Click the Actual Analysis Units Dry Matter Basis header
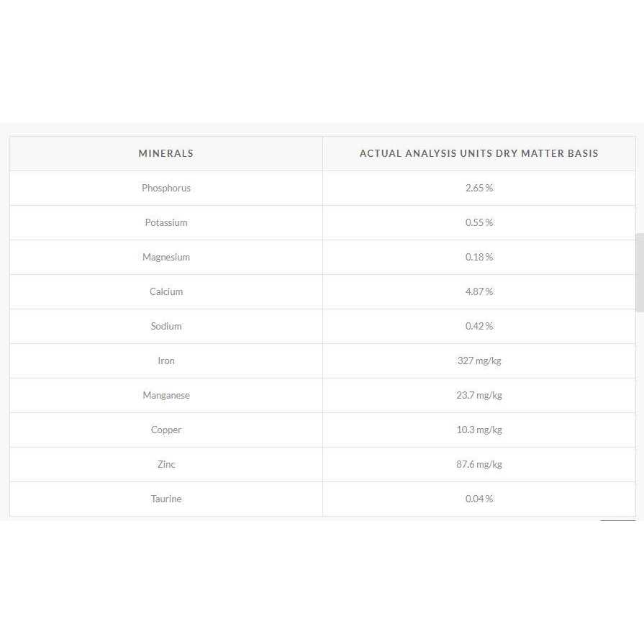 479,153
